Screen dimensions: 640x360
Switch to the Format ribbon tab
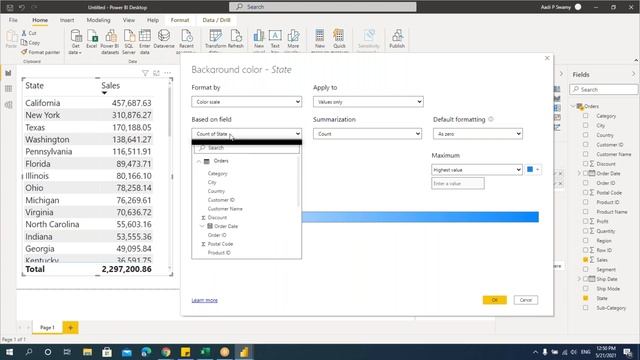point(180,20)
